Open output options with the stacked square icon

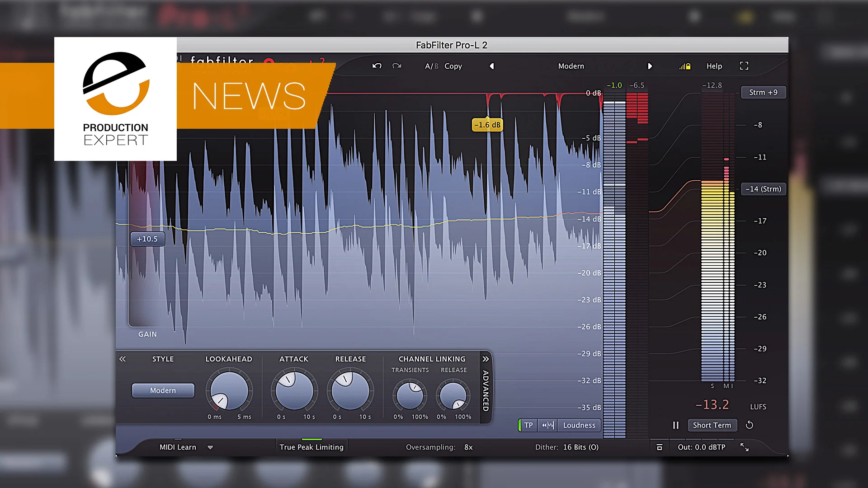[x=660, y=447]
